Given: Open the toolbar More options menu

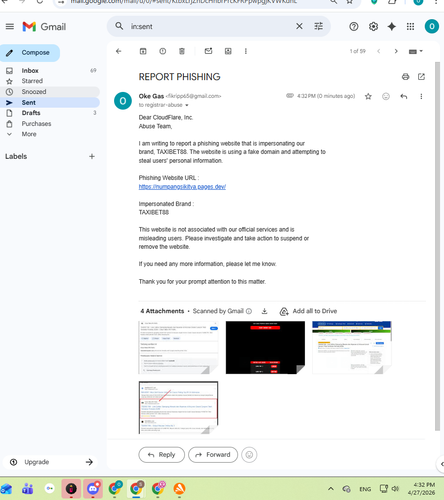Looking at the screenshot, I should [x=246, y=51].
